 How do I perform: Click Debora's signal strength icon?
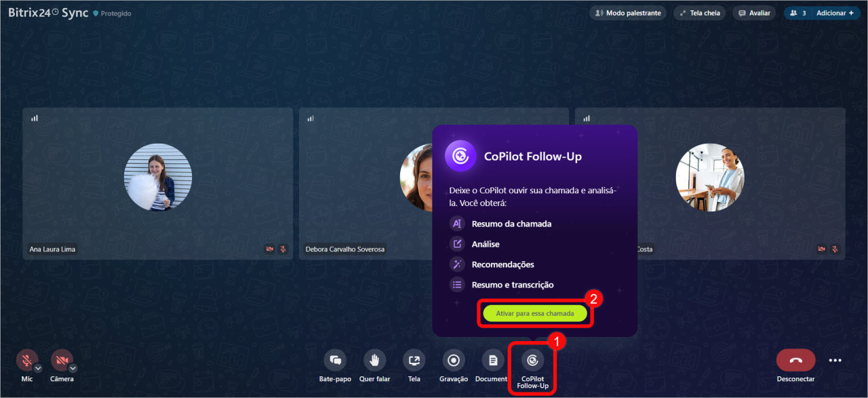click(311, 118)
